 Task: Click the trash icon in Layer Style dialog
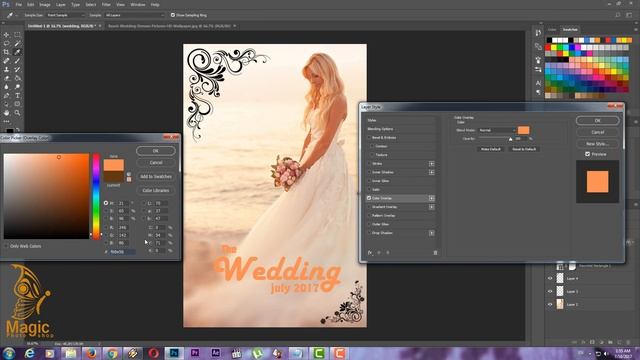(x=435, y=253)
